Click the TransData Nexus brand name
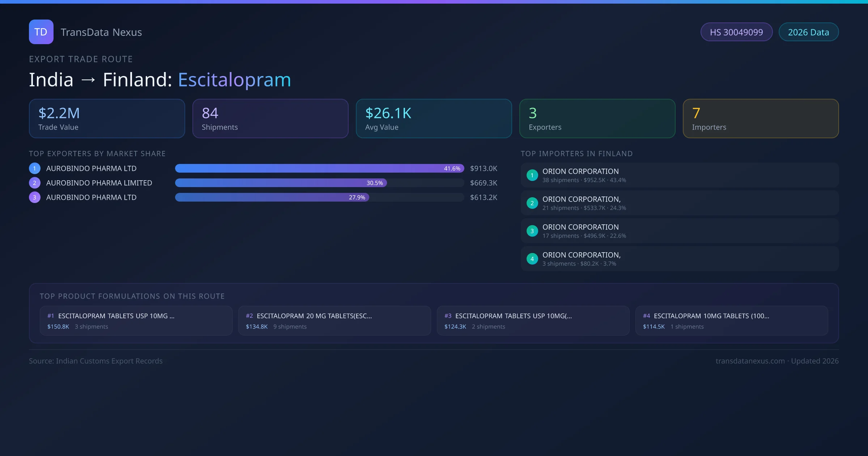Screen dimensions: 868x456 coord(101,32)
